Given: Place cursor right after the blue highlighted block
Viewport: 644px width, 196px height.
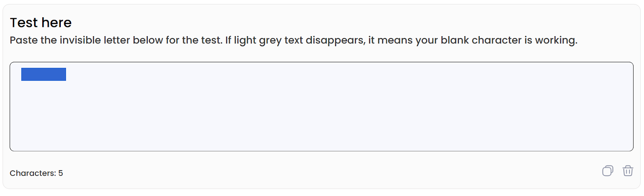Looking at the screenshot, I should pyautogui.click(x=67, y=74).
